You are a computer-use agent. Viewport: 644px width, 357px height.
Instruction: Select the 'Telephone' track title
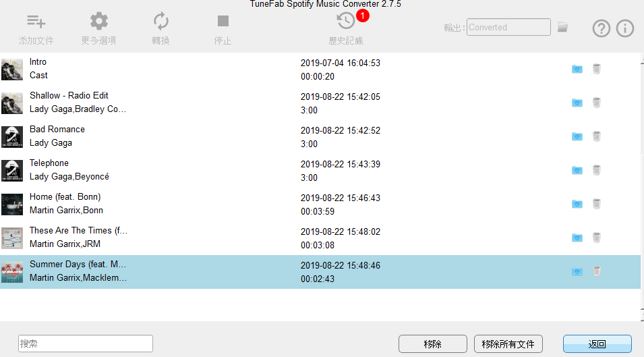pyautogui.click(x=49, y=163)
